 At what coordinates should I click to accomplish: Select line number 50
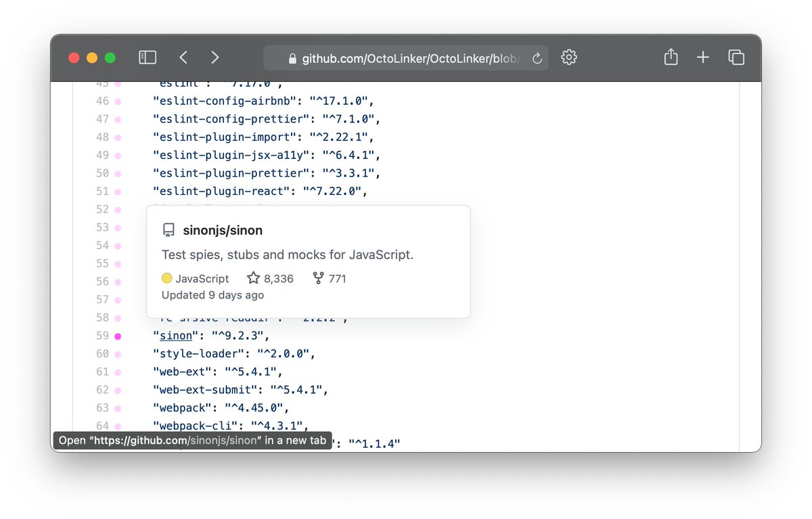point(102,173)
